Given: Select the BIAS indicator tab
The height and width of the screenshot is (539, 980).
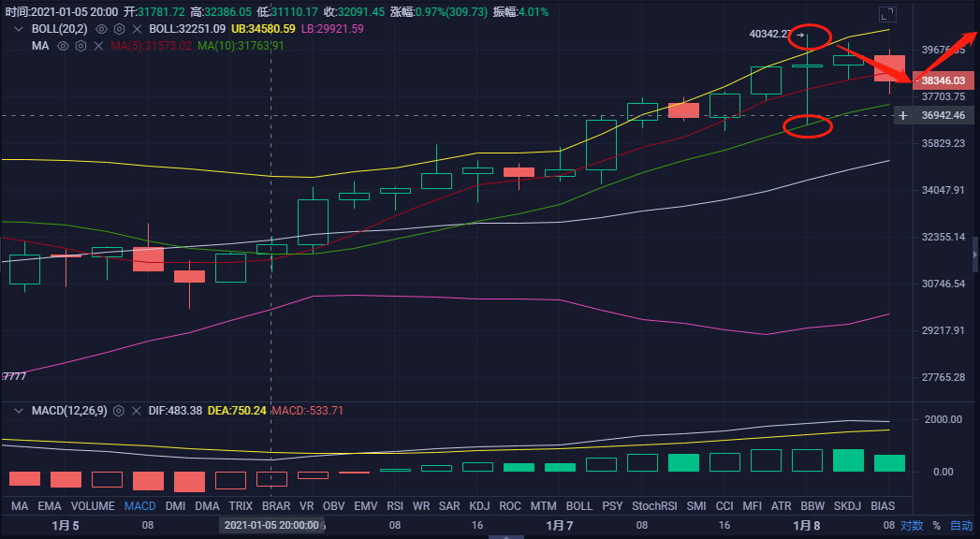Looking at the screenshot, I should [883, 506].
